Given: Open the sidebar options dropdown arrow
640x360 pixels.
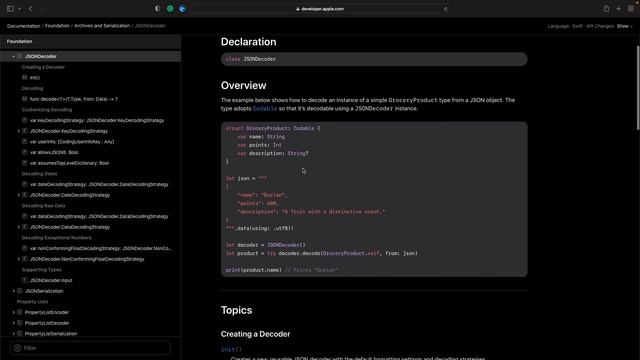Looking at the screenshot, I should click(x=19, y=9).
